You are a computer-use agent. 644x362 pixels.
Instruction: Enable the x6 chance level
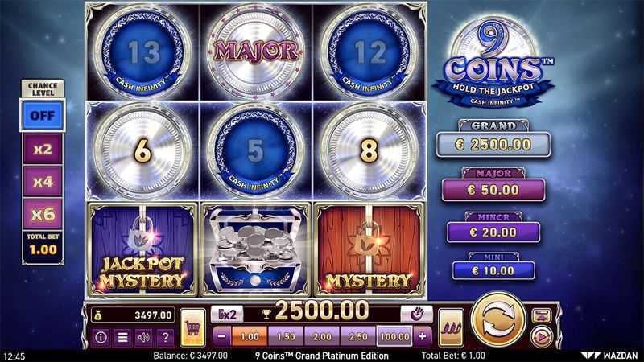pyautogui.click(x=43, y=214)
